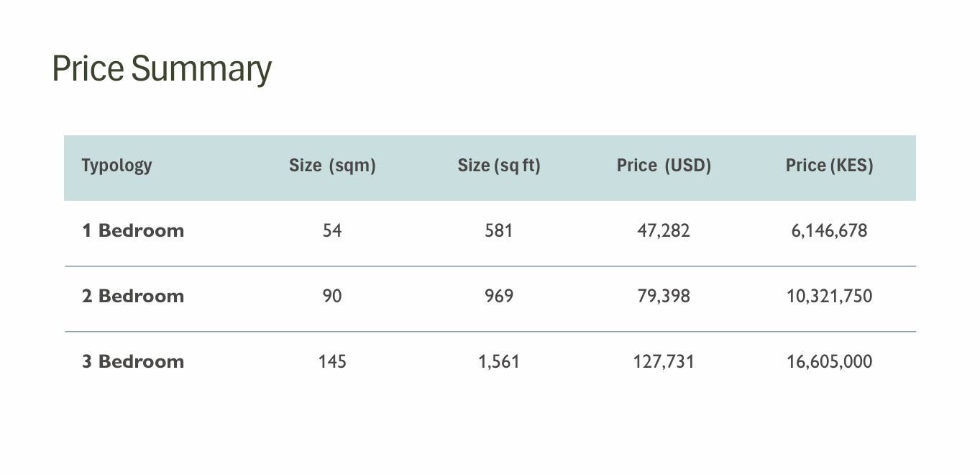Click the 969 sq ft value
Screen dimensions: 980x475
tap(498, 297)
